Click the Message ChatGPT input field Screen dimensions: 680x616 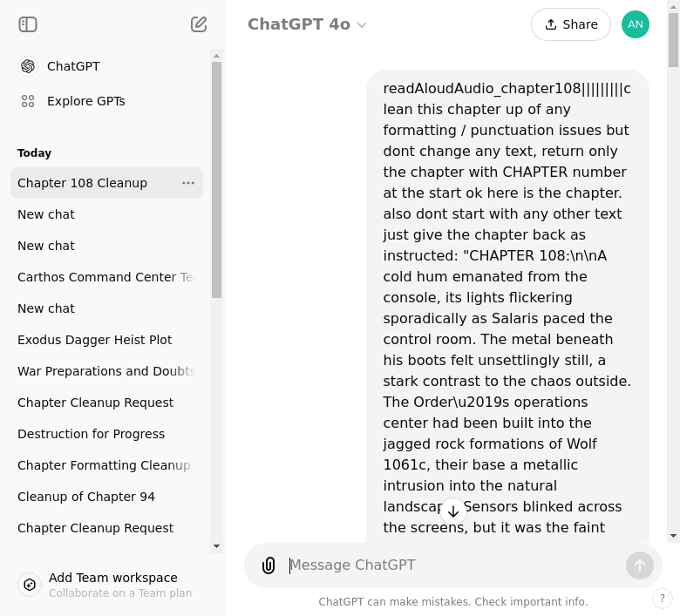(453, 565)
